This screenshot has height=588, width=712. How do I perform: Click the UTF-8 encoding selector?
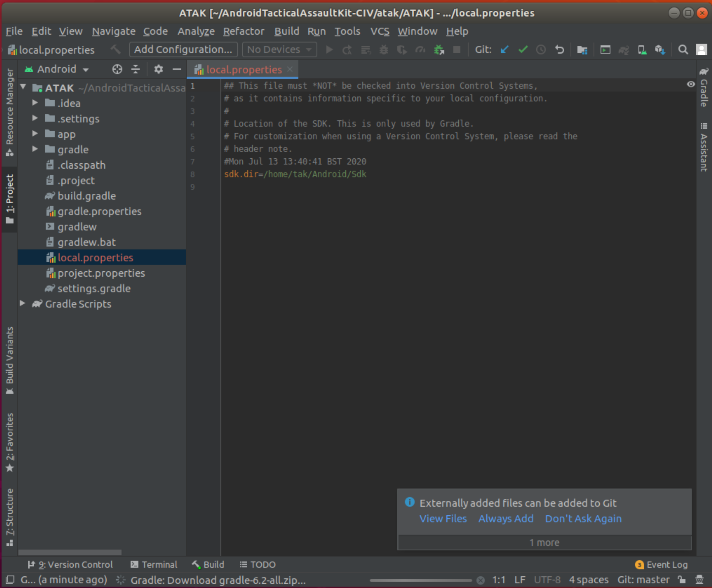coord(547,580)
